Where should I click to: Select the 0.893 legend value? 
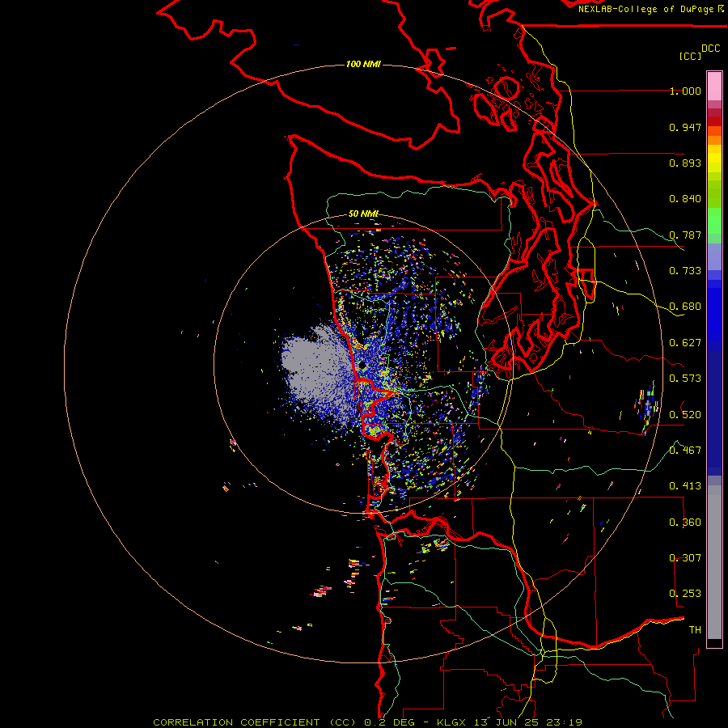[x=685, y=163]
